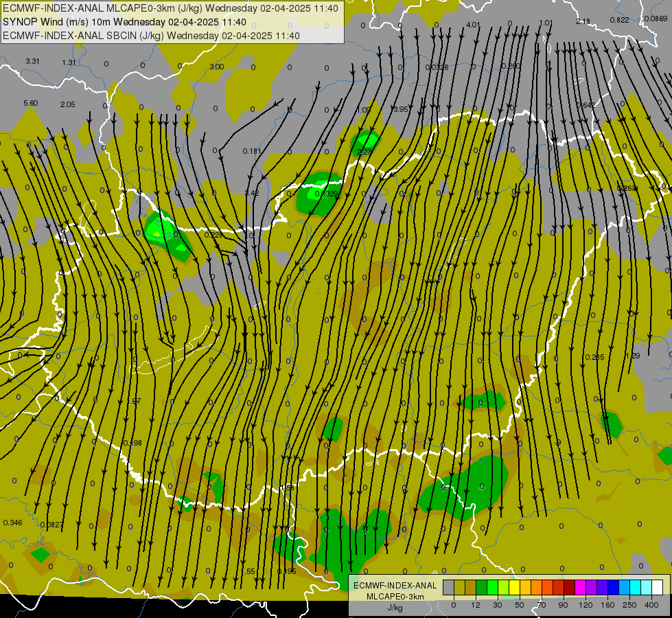Click the legend tick label 250
This screenshot has width=672, height=618.
[x=629, y=605]
